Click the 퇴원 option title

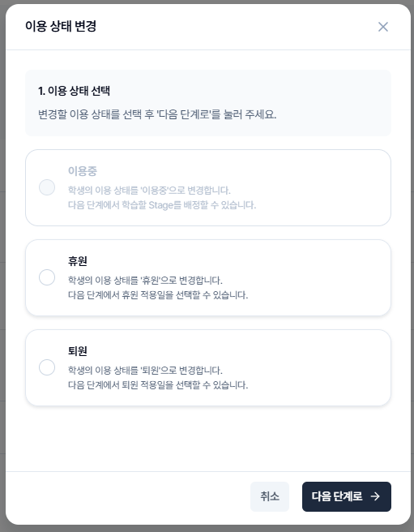click(78, 351)
